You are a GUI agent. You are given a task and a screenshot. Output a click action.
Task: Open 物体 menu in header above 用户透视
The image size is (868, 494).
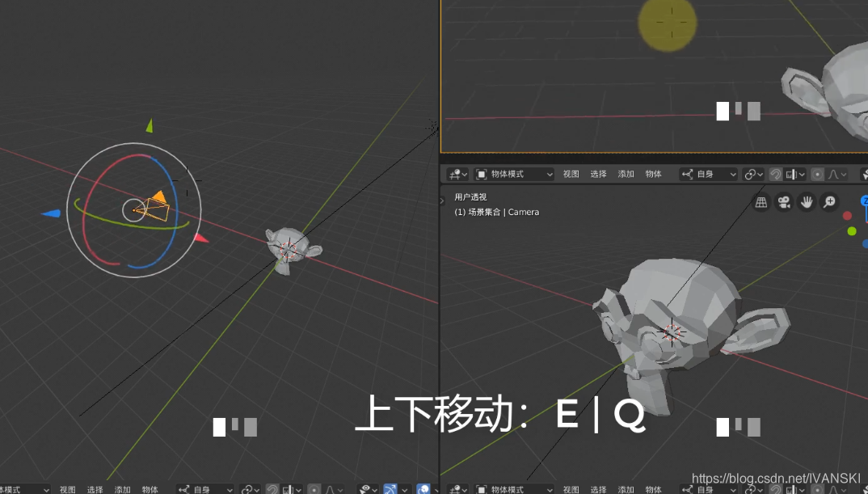(653, 175)
